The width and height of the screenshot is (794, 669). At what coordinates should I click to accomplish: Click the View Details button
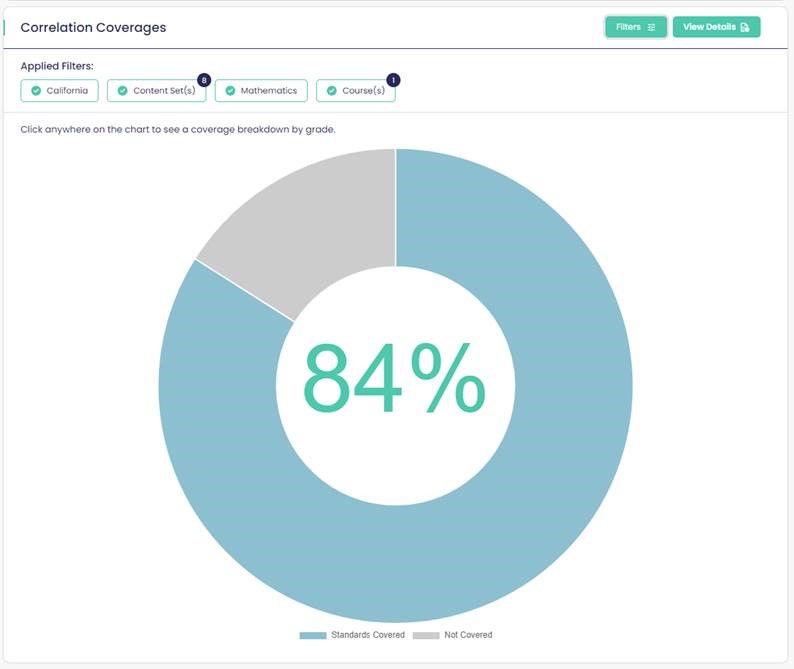(x=716, y=27)
